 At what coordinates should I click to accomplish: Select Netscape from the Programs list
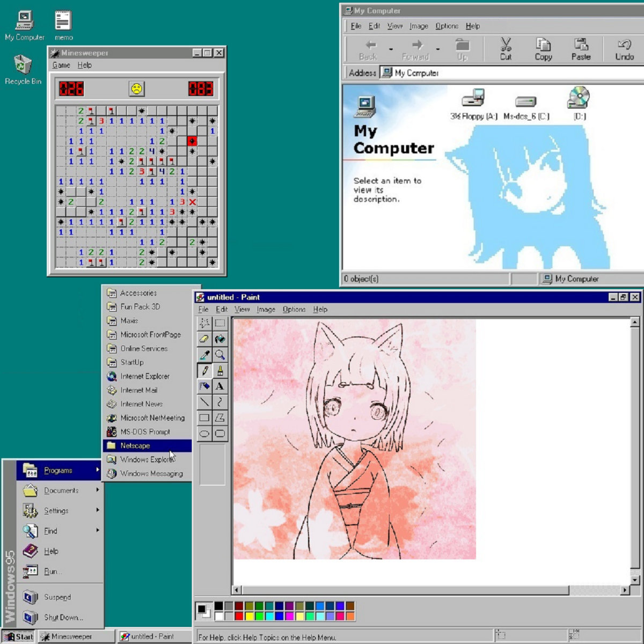(147, 445)
